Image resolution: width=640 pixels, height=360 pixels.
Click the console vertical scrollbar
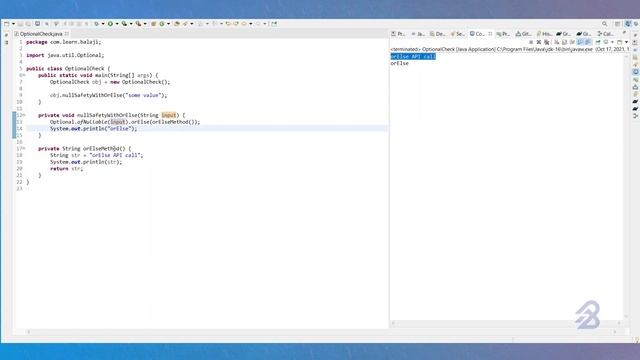626,186
